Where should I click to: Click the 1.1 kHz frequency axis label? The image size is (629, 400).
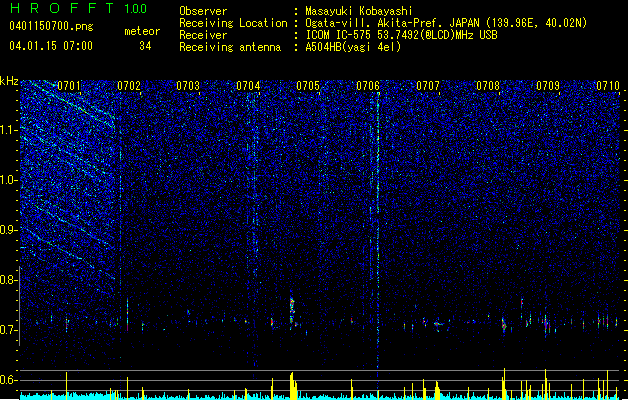9,130
